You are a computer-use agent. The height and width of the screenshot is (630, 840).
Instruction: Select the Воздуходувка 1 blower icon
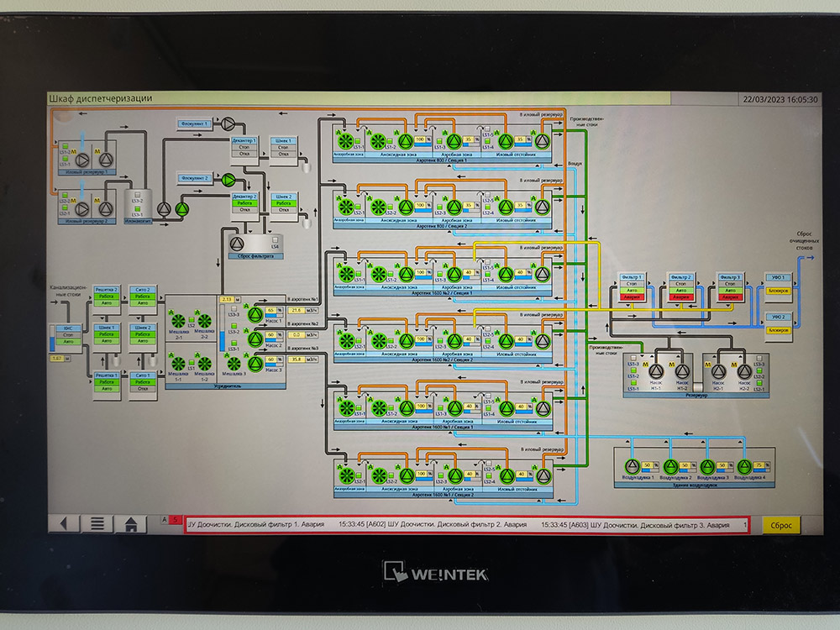pos(633,466)
